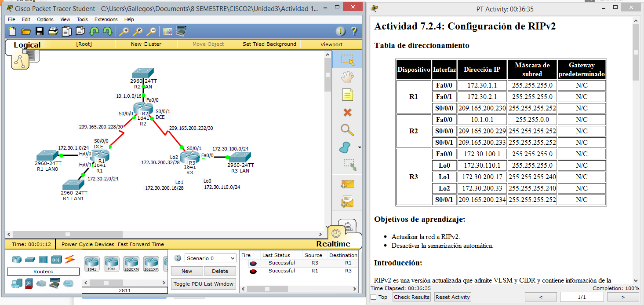This screenshot has width=644, height=305.
Task: Expand the drawing shape tool arrow
Action: pyautogui.click(x=360, y=147)
